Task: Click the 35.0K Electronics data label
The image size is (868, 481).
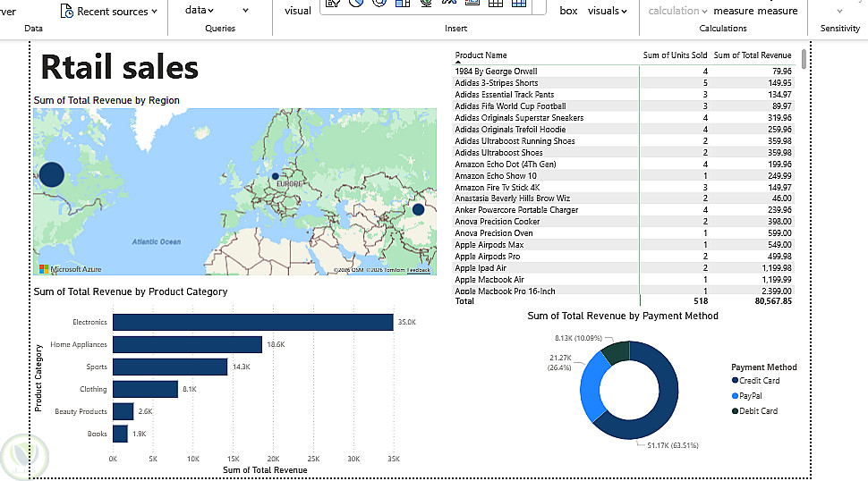Action: tap(407, 322)
